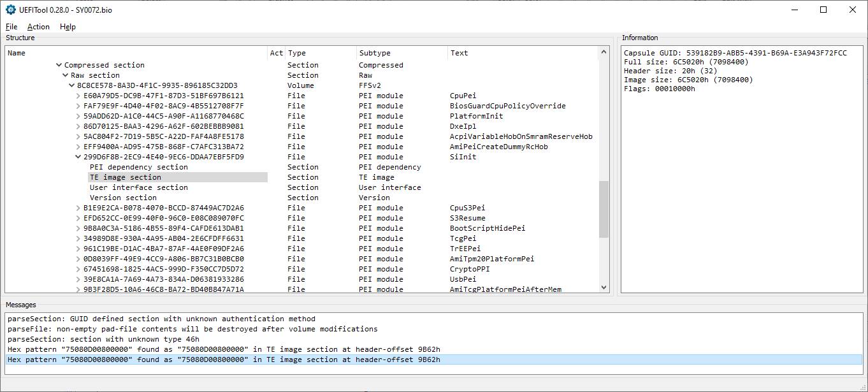Click scroll-up arrow of Structure tree scrollbar
The image size is (868, 392).
pos(604,52)
